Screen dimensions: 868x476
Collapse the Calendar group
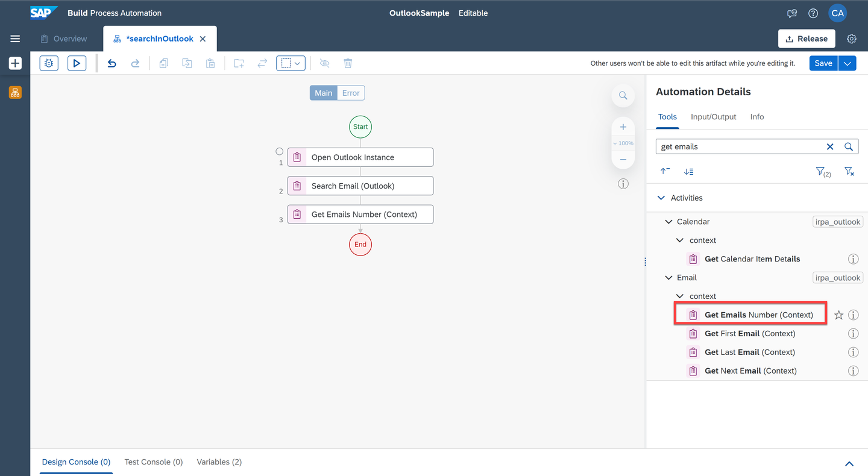[668, 222]
